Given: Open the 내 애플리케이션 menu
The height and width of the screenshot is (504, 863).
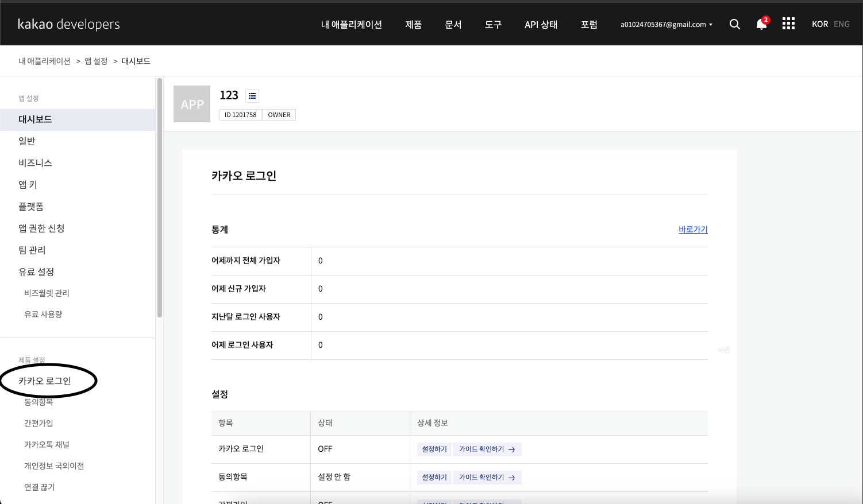Looking at the screenshot, I should pyautogui.click(x=352, y=25).
